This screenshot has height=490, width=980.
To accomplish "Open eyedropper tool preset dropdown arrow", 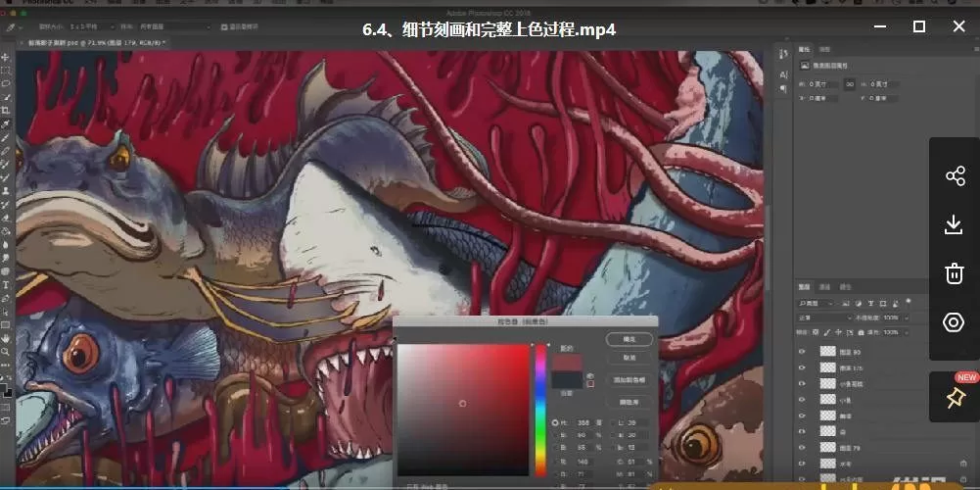I will click(21, 27).
